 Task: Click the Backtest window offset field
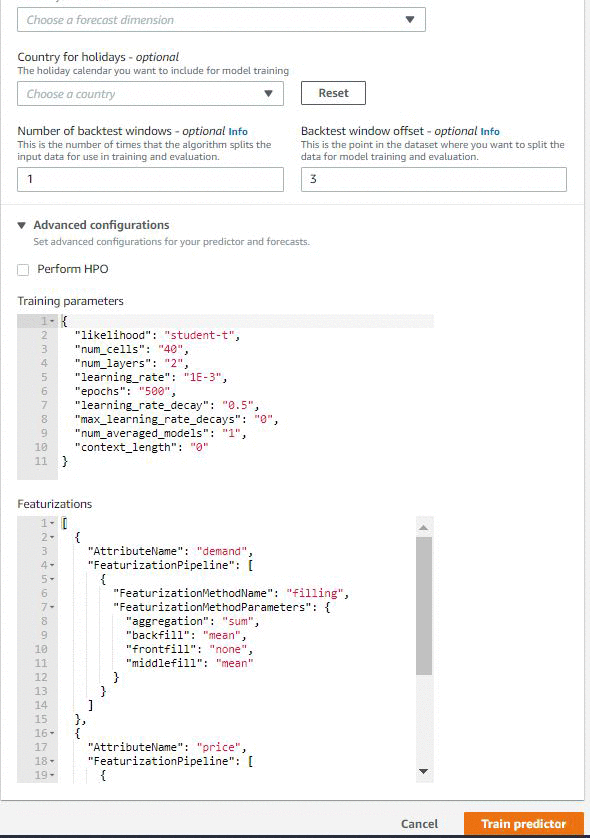click(433, 179)
